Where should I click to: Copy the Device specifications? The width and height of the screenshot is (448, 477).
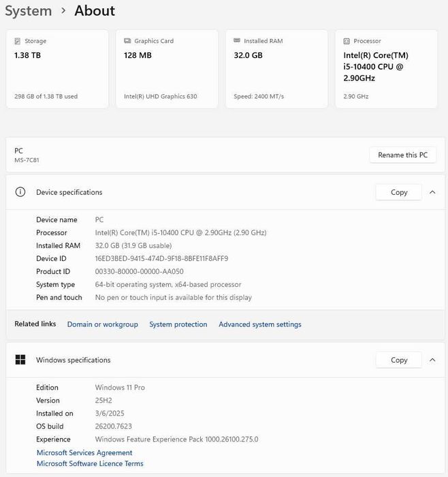399,192
